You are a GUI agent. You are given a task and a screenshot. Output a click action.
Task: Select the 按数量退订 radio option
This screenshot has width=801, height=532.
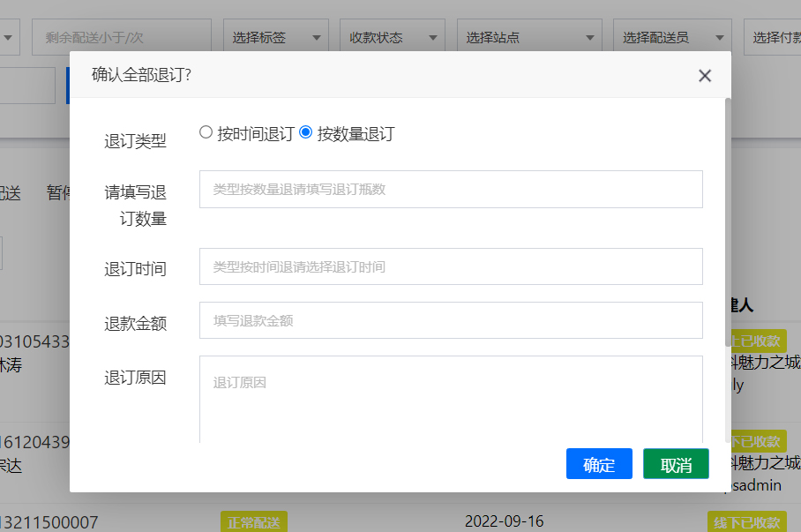pyautogui.click(x=306, y=133)
